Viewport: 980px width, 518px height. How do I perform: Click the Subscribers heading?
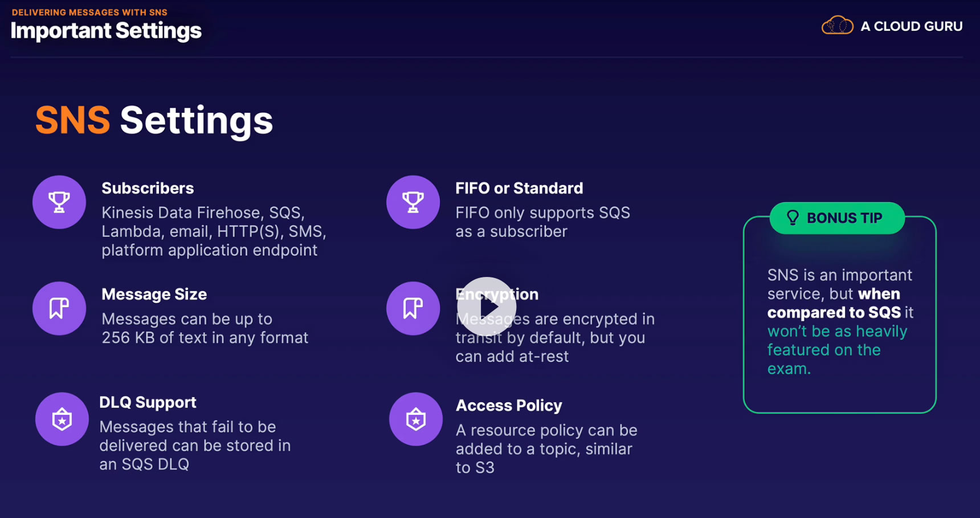(148, 188)
